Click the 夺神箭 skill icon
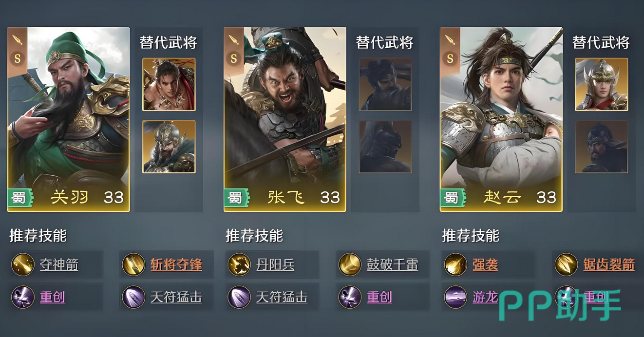The width and height of the screenshot is (644, 337). click(23, 264)
